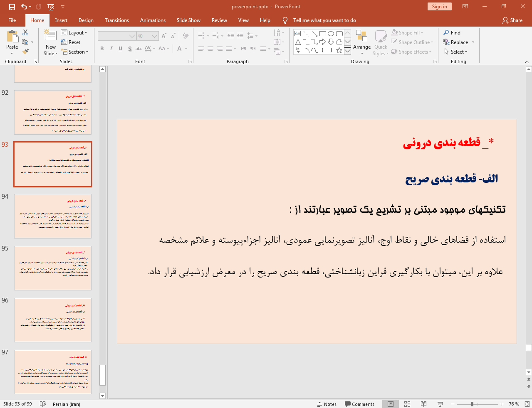The width and height of the screenshot is (532, 408).
Task: Start Slide Show from status bar
Action: (x=440, y=404)
